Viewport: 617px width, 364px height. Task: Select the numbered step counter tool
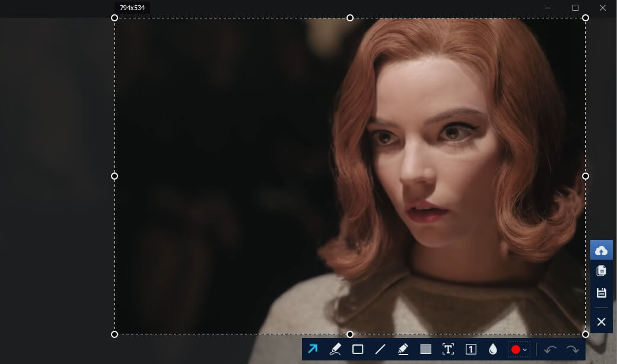point(470,349)
